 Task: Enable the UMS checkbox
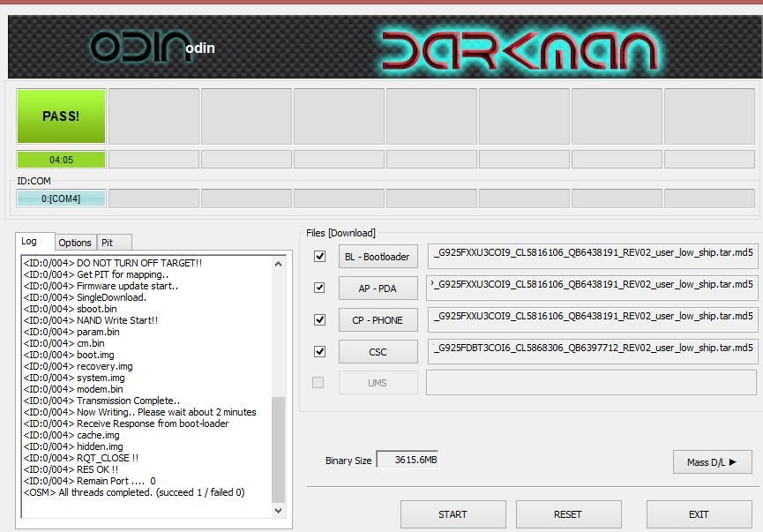coord(318,383)
